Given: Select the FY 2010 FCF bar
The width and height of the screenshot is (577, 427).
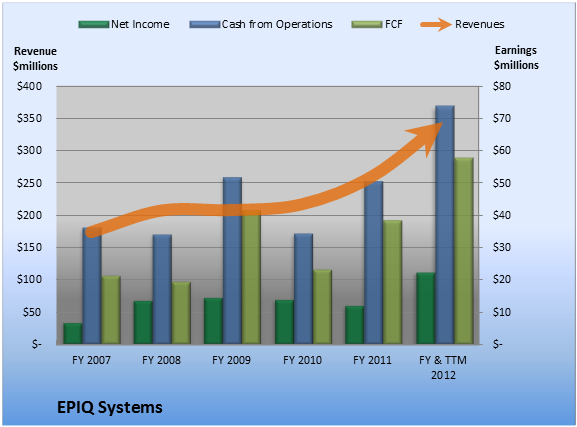Looking at the screenshot, I should pyautogui.click(x=323, y=307).
